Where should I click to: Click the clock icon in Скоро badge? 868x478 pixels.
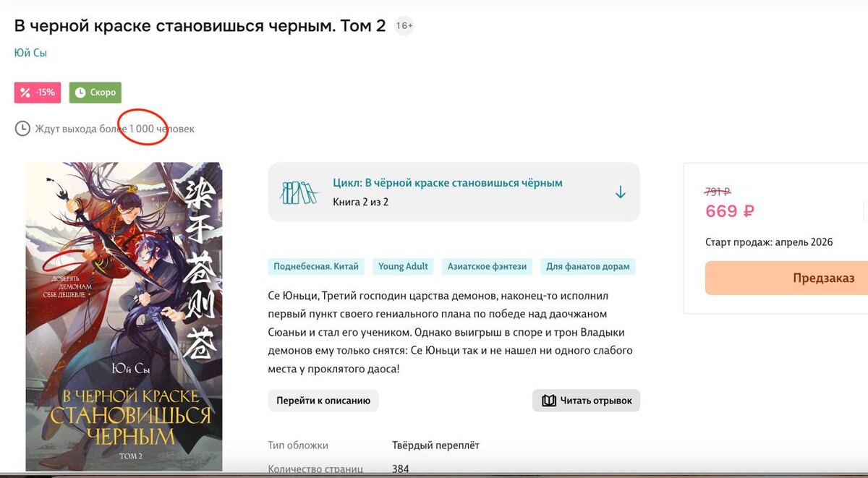80,93
